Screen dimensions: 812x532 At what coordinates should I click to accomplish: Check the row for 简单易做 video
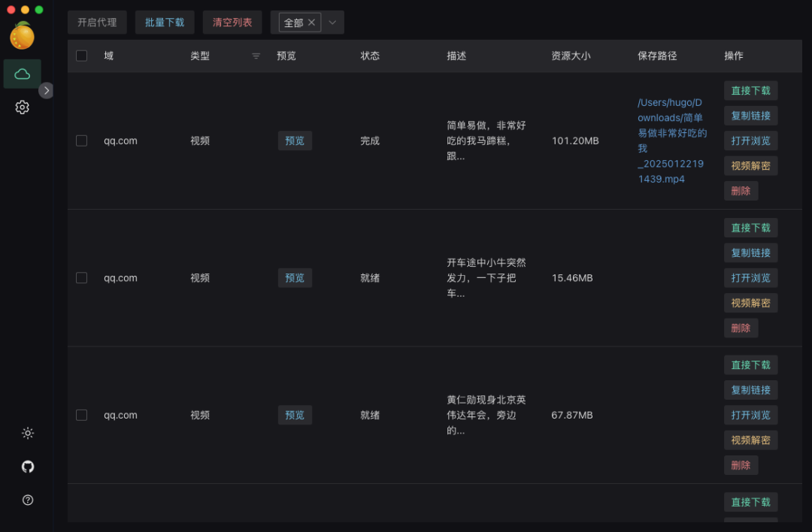click(x=81, y=141)
